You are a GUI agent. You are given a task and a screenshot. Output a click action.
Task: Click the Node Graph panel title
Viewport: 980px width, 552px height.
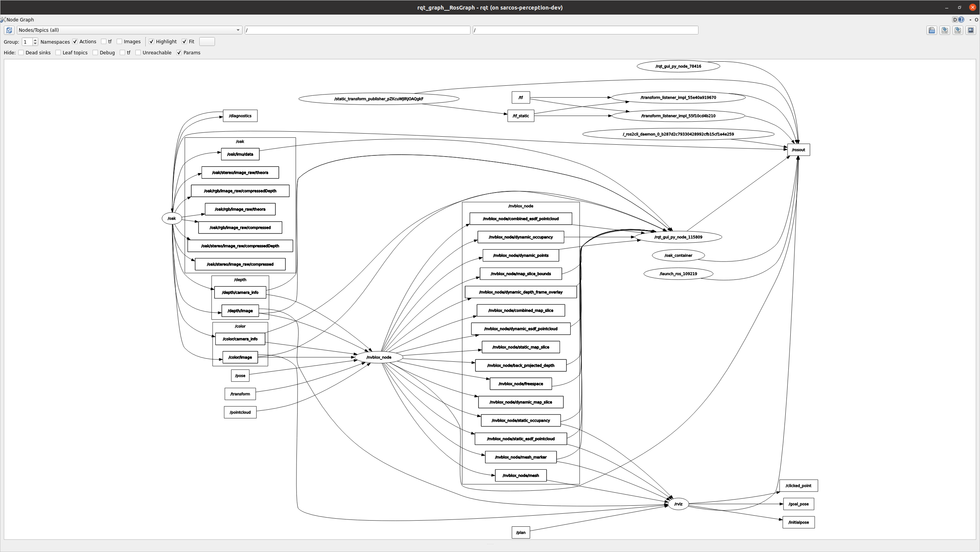pos(20,20)
